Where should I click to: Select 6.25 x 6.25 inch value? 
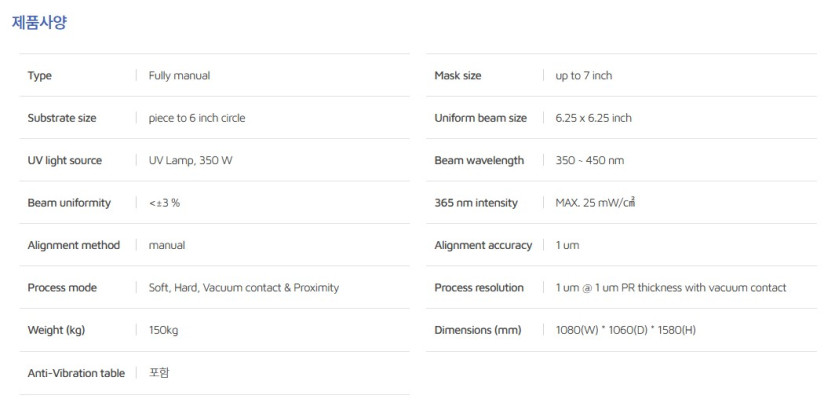point(594,118)
